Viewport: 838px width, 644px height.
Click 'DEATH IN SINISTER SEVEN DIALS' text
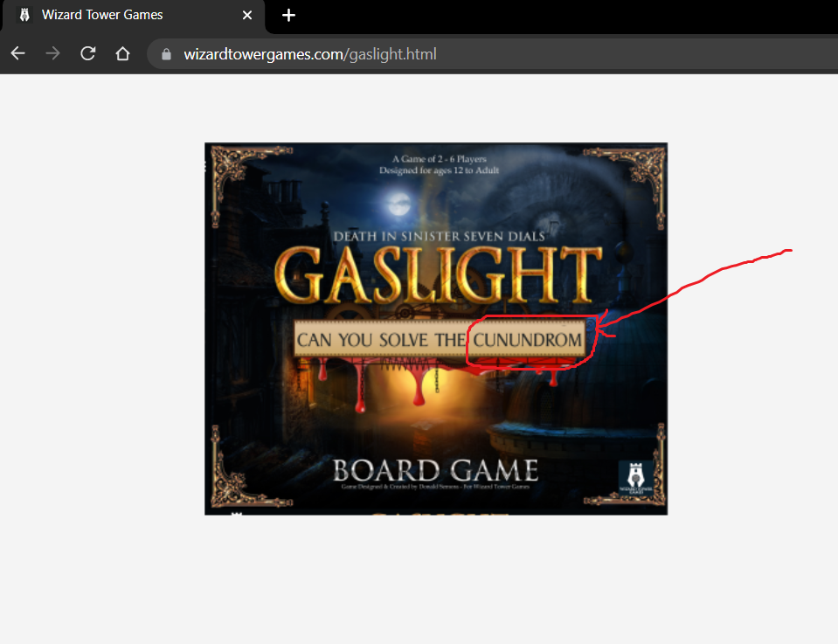(x=439, y=236)
